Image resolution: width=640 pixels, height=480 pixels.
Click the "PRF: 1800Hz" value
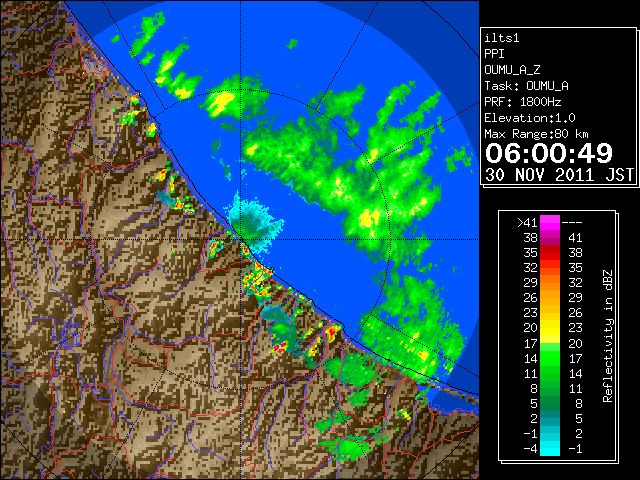tap(523, 102)
